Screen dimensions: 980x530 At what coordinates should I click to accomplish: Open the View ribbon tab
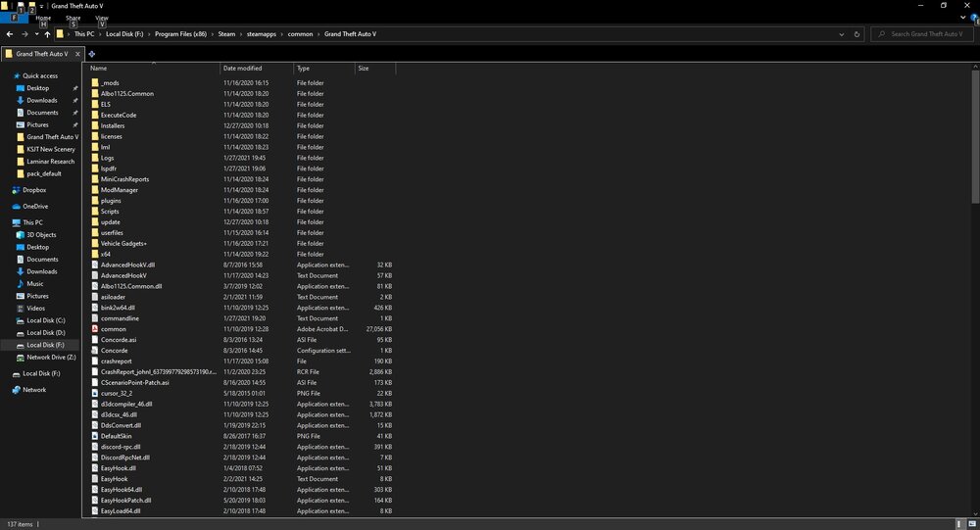pos(102,19)
